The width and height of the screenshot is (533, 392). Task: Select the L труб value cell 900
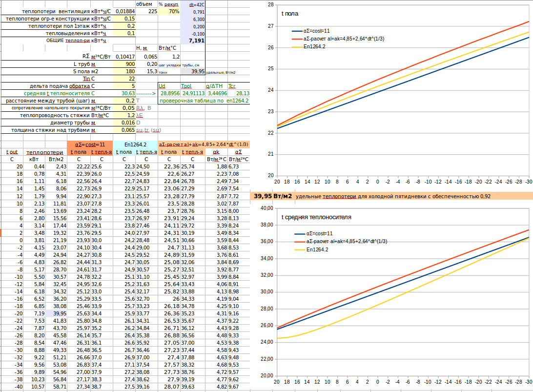[124, 64]
